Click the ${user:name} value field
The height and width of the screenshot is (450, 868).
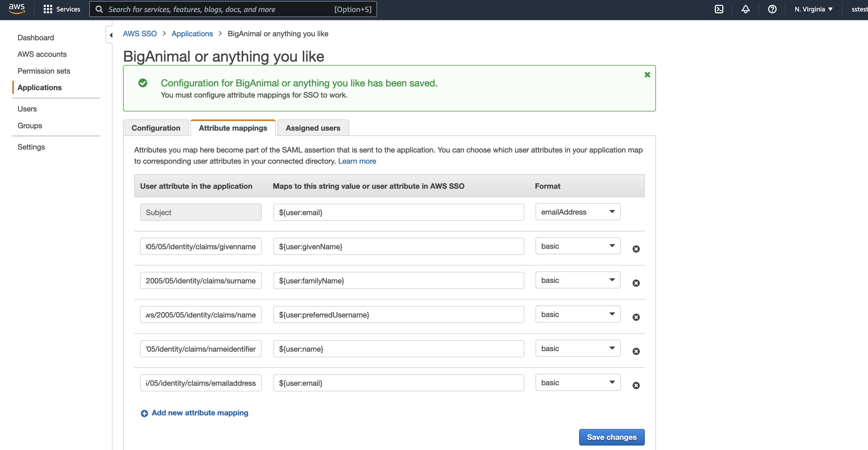[399, 349]
